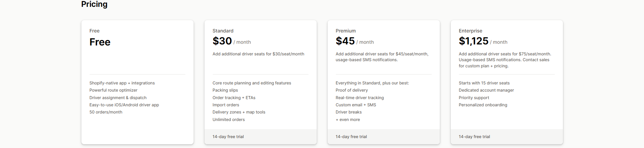Click the Shopify-native app + integrations feature

coord(122,83)
